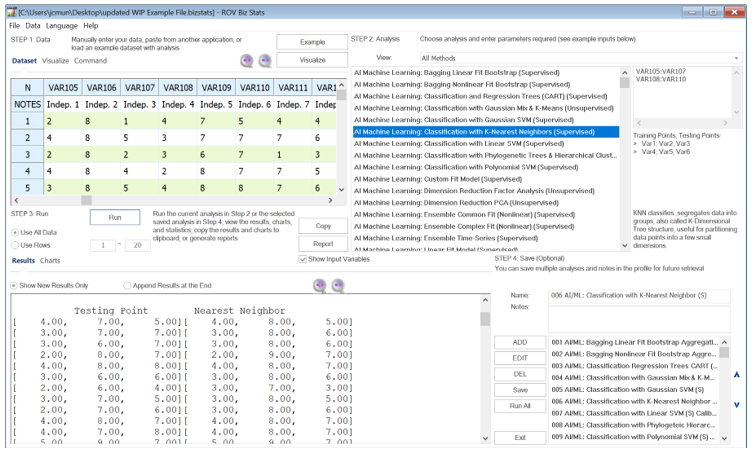Click the results pane vertical scrollbar thumb
Viewport: 754px width, 456px height.
click(x=485, y=318)
